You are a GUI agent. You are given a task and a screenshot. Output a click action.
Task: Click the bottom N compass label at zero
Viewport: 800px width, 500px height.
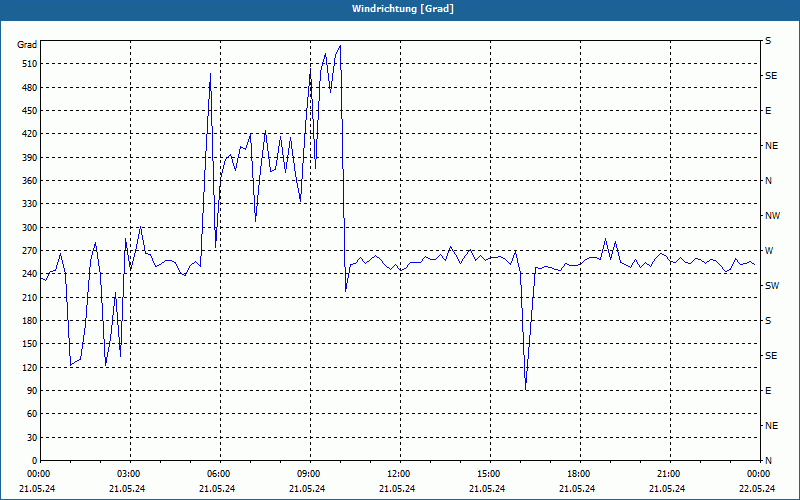[768, 461]
